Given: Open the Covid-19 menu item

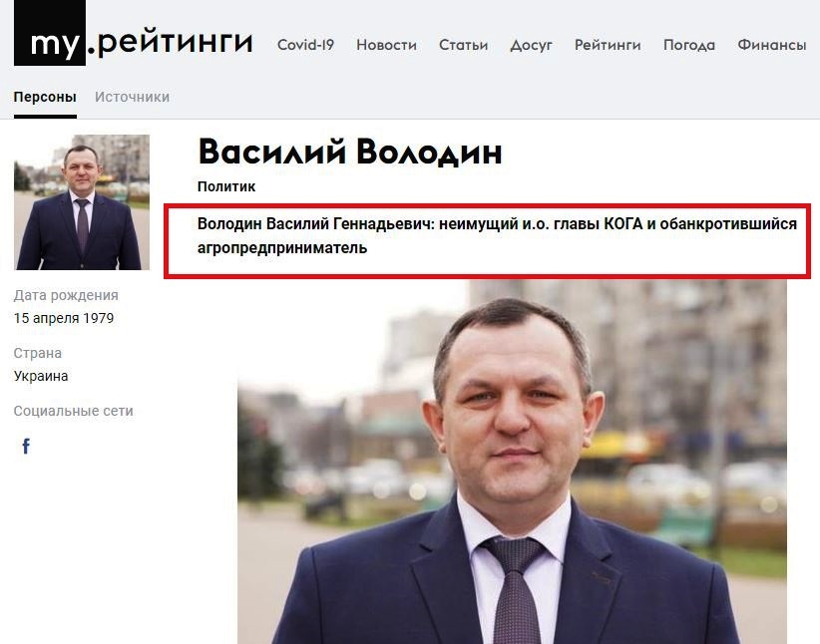Looking at the screenshot, I should [305, 45].
